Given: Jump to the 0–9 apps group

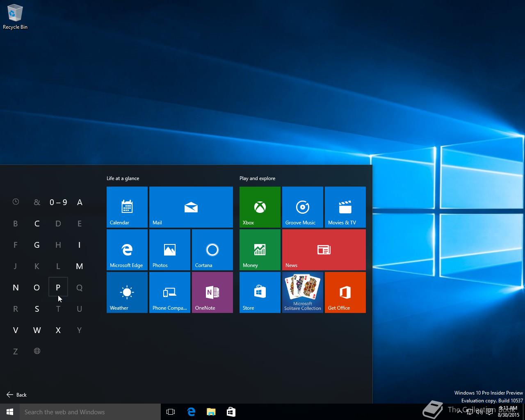Looking at the screenshot, I should (x=58, y=202).
